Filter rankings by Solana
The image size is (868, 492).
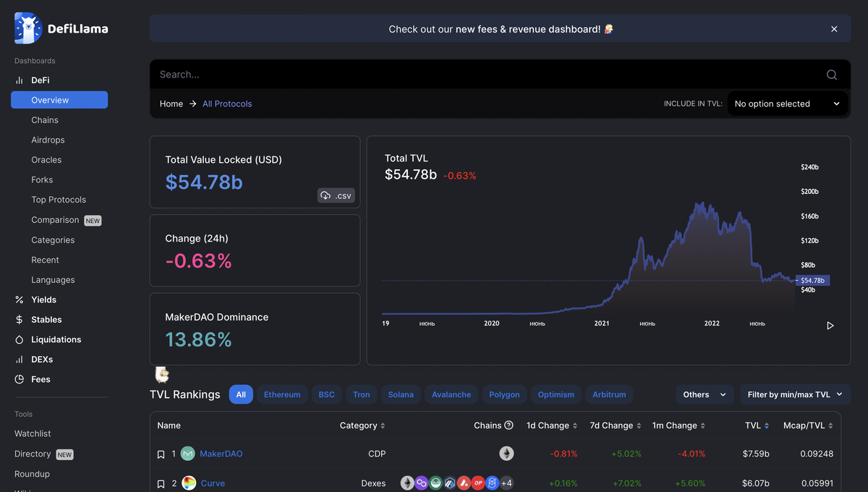click(401, 394)
